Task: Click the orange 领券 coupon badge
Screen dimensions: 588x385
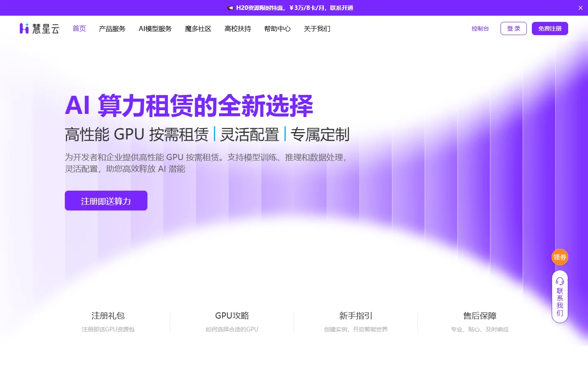Action: click(560, 257)
